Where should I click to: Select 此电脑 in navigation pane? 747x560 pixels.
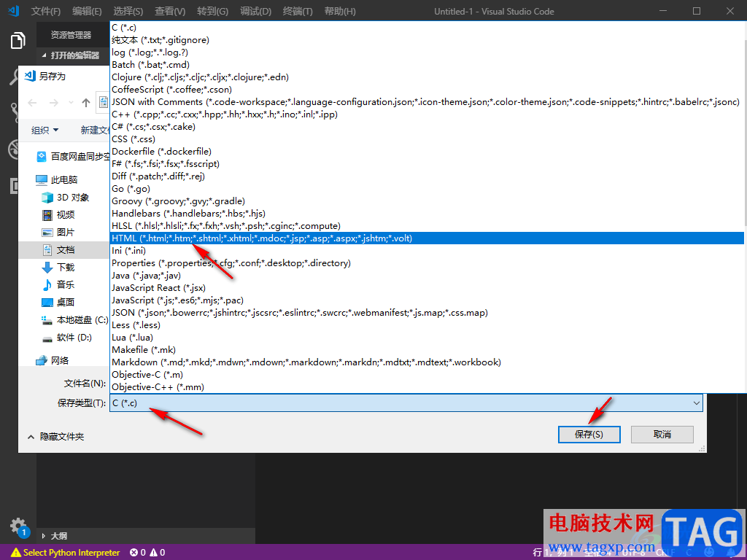(x=57, y=179)
